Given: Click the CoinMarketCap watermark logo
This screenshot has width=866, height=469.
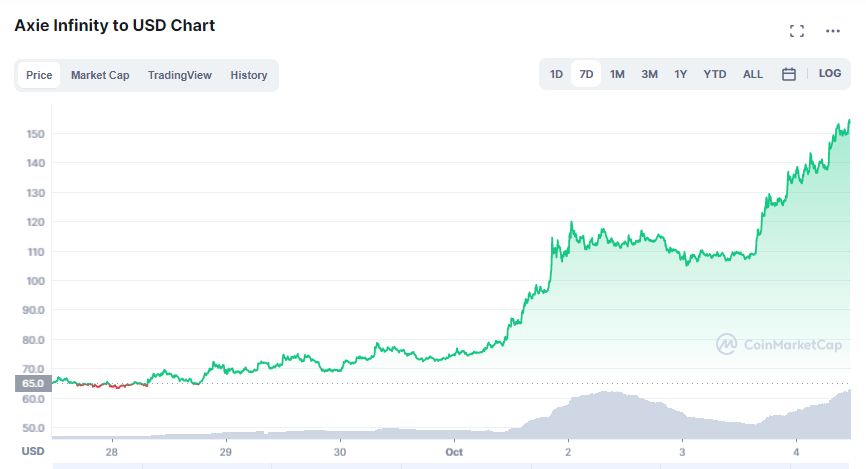Looking at the screenshot, I should click(x=781, y=345).
